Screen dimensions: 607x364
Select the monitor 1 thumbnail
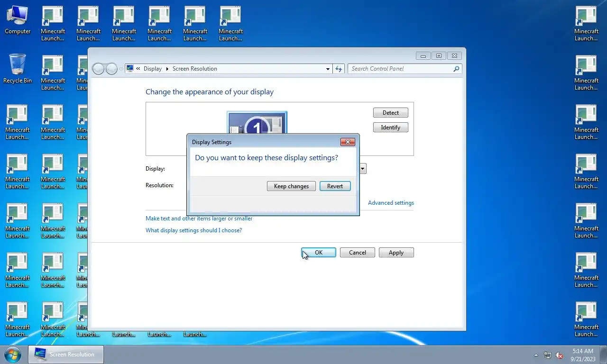(257, 122)
